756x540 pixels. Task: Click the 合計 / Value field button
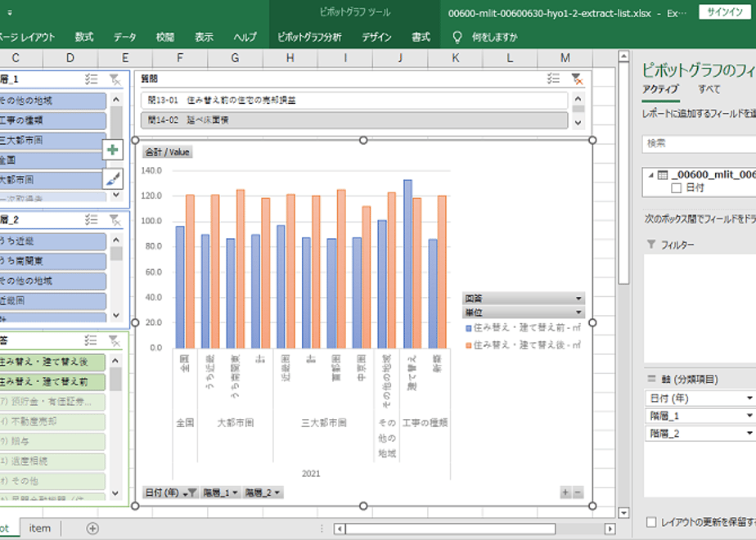[x=167, y=152]
